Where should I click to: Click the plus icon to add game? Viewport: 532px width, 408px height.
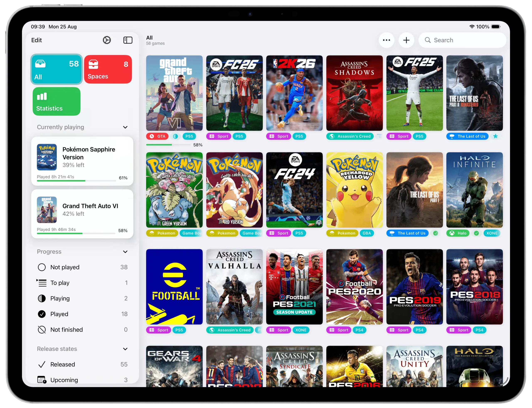pos(406,40)
